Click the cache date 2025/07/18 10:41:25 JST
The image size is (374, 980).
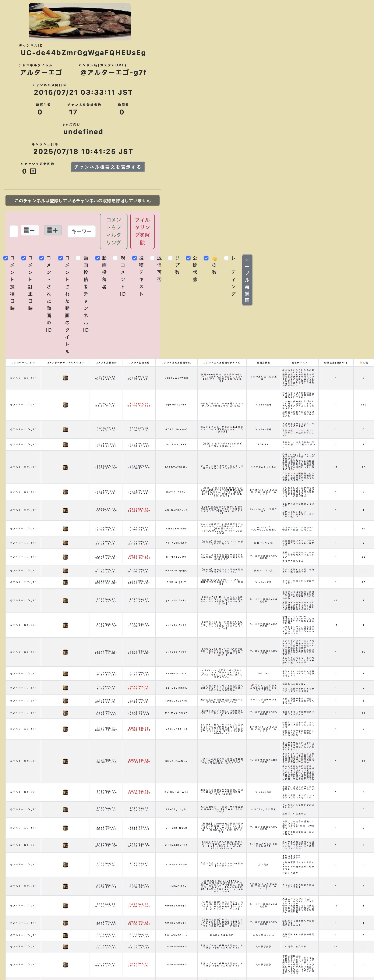tap(83, 151)
